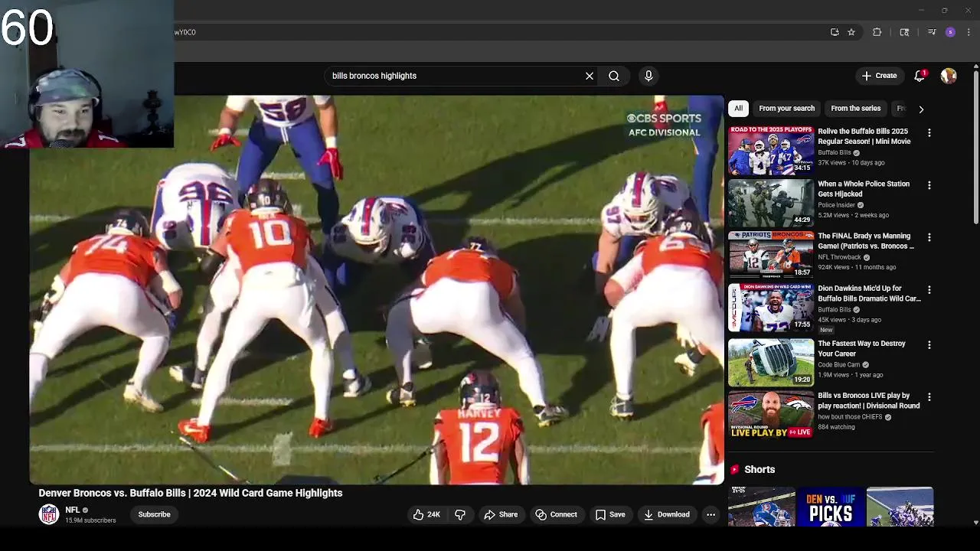
Task: Open the Chrome profile 'S' avatar
Action: coord(950,32)
